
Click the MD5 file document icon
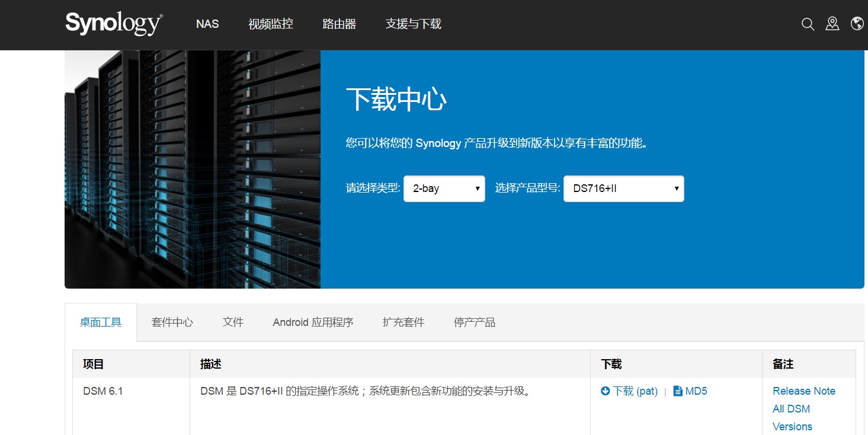pyautogui.click(x=678, y=391)
